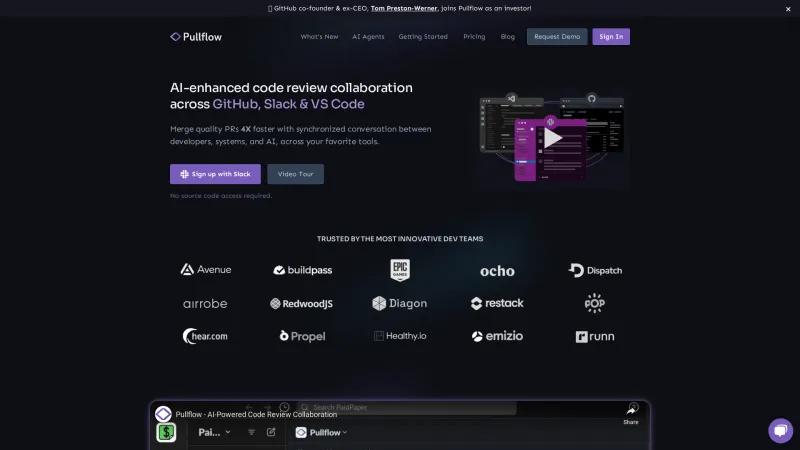Click the hear.com logo
The width and height of the screenshot is (800, 450).
pyautogui.click(x=205, y=336)
